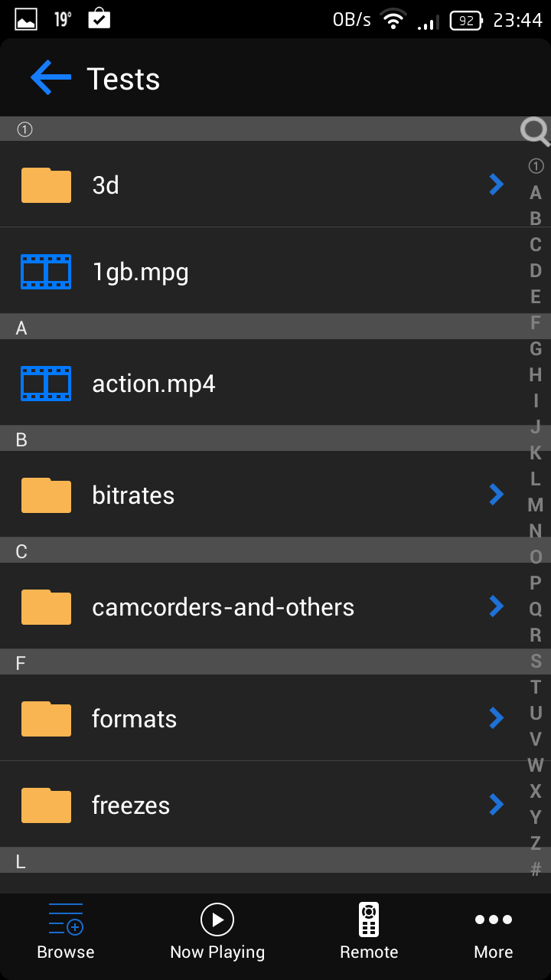This screenshot has width=551, height=980.
Task: Switch to the Now Playing tab
Action: [217, 931]
